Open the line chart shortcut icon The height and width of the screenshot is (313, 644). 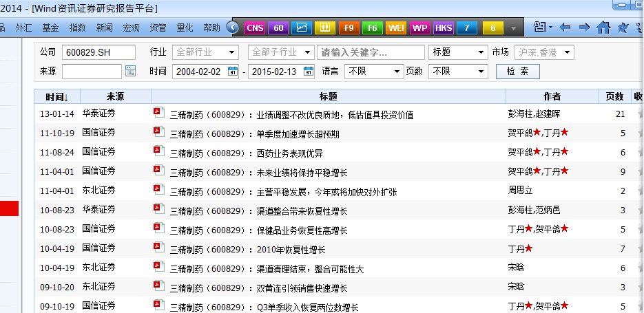pos(301,28)
